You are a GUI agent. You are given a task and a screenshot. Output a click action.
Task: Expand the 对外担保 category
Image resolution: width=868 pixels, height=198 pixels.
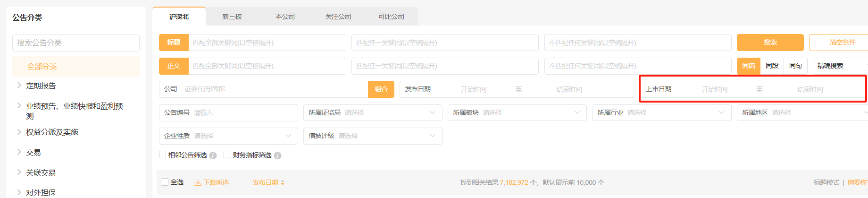(x=19, y=192)
